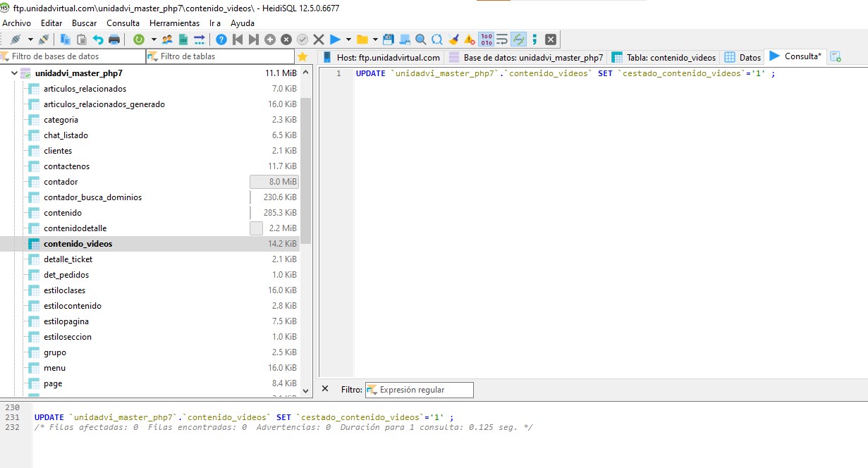
Task: Click the dark close-tab X toolbar icon
Action: click(x=551, y=39)
